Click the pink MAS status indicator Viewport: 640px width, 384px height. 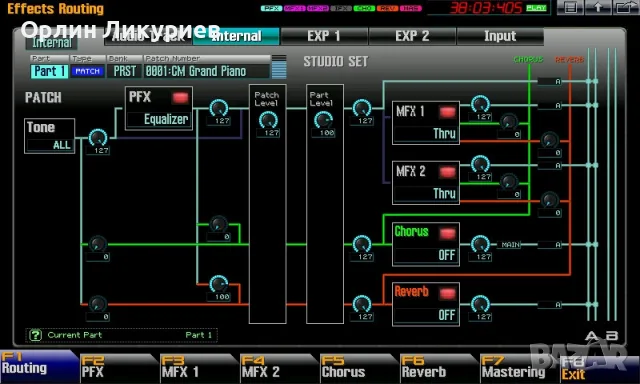[411, 8]
